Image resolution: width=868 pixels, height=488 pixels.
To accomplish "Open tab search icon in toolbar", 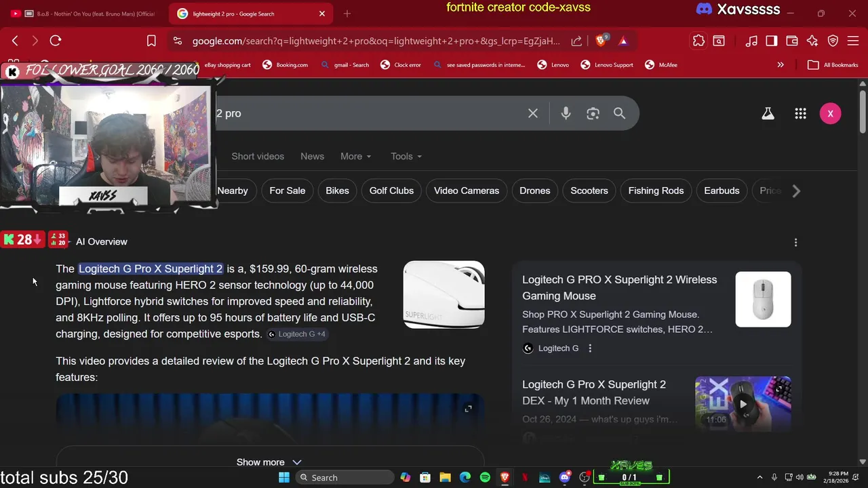I will [718, 41].
